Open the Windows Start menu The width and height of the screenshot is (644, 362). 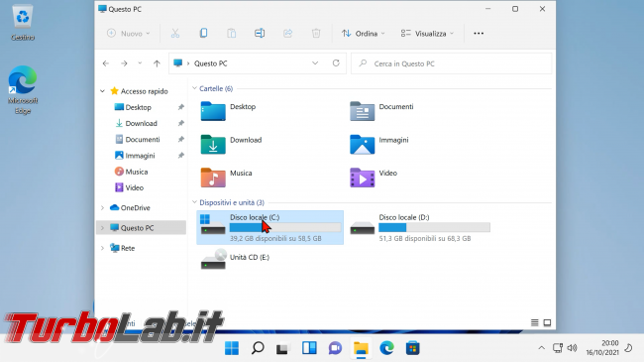tap(232, 348)
